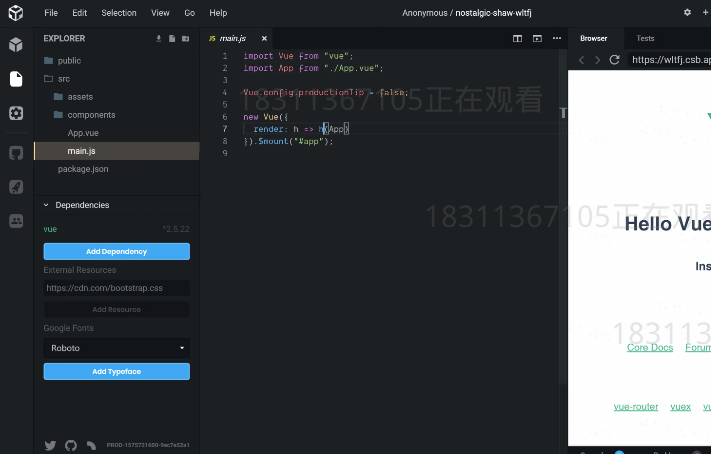The width and height of the screenshot is (711, 454).
Task: Refresh the preview browser
Action: point(614,60)
